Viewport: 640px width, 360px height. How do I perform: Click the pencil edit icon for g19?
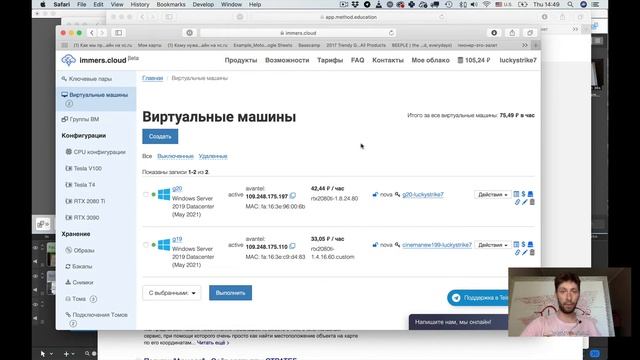coord(524,253)
